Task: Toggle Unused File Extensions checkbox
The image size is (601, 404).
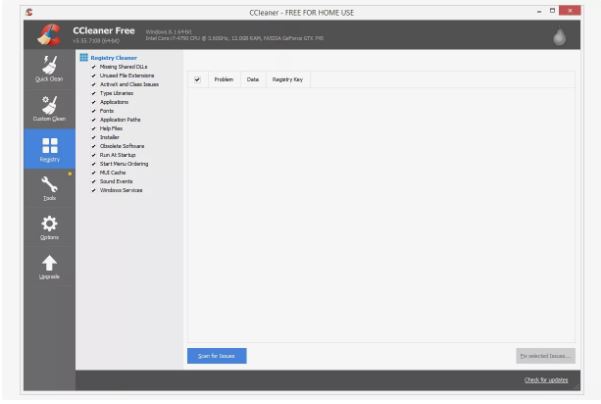Action: coord(94,76)
